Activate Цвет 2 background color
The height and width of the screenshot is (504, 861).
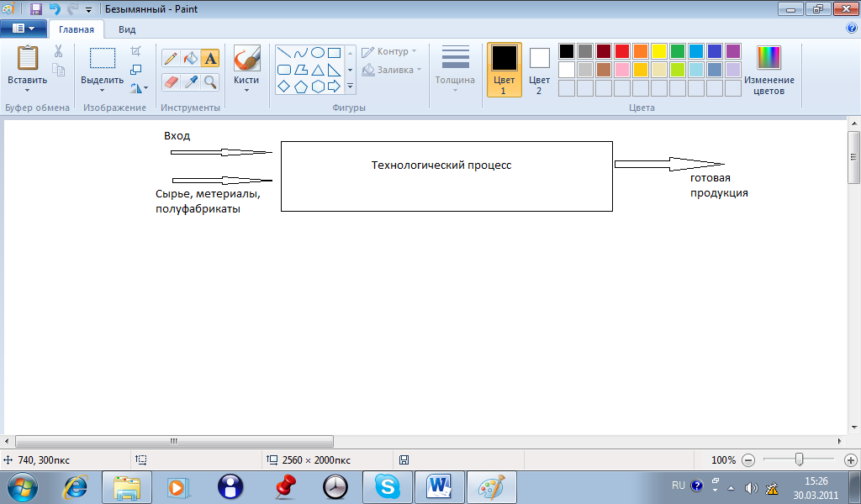(539, 70)
